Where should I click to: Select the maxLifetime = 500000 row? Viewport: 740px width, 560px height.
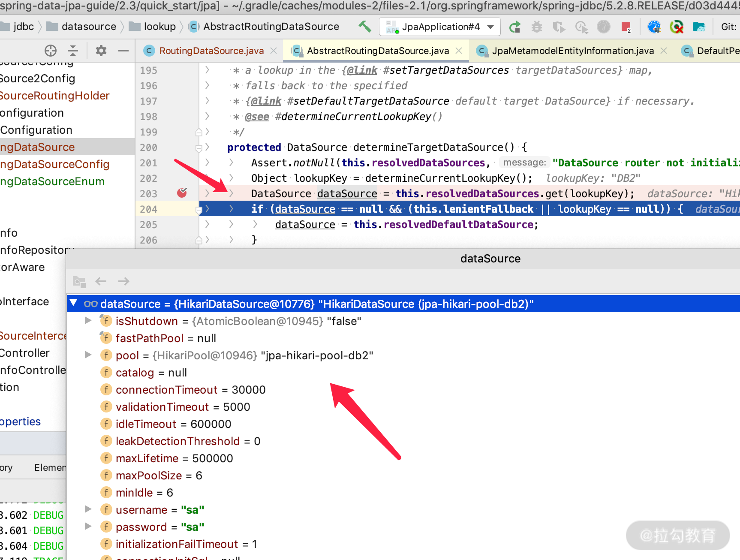point(403,458)
